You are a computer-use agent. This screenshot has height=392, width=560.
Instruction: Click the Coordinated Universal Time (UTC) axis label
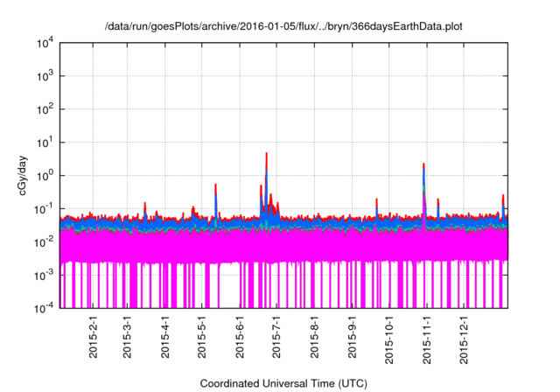[x=283, y=383]
